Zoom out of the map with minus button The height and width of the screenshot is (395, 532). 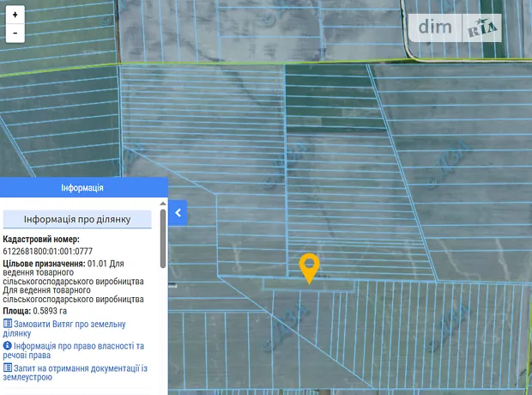click(x=15, y=33)
